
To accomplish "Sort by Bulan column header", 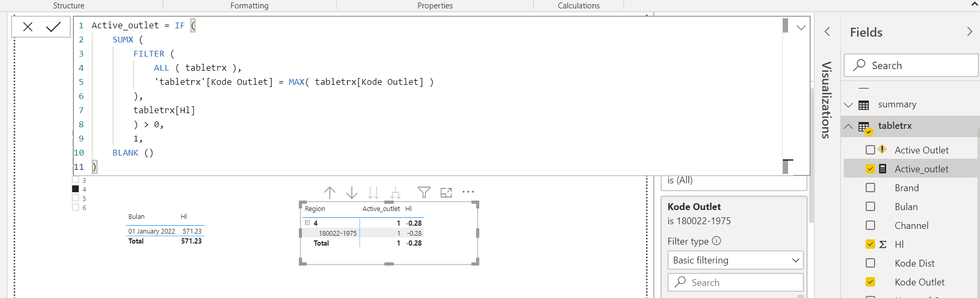I will pos(136,217).
